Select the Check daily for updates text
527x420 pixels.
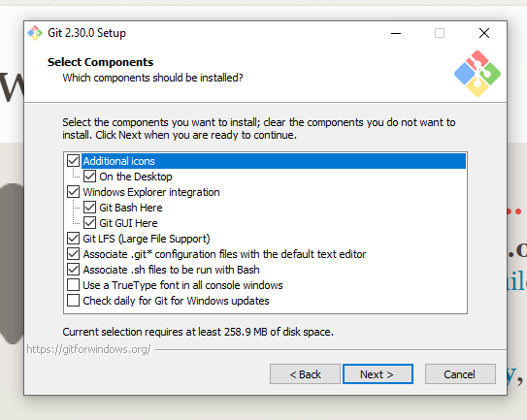coord(176,301)
